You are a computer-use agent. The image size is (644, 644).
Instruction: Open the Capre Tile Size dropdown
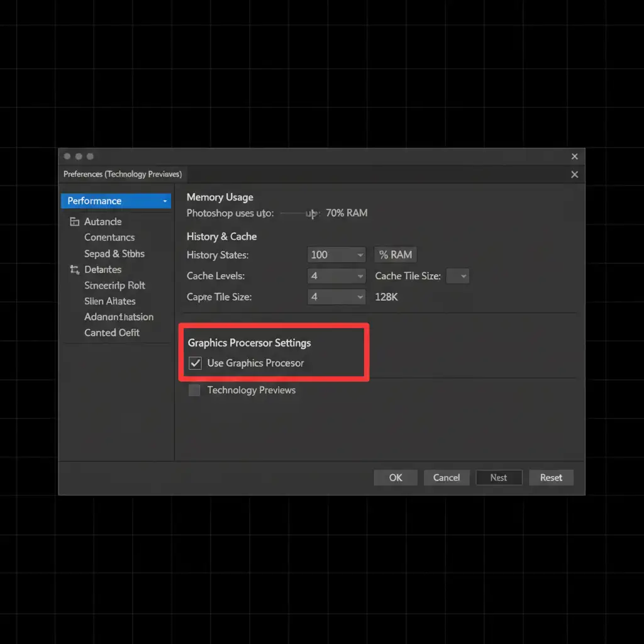coord(336,297)
